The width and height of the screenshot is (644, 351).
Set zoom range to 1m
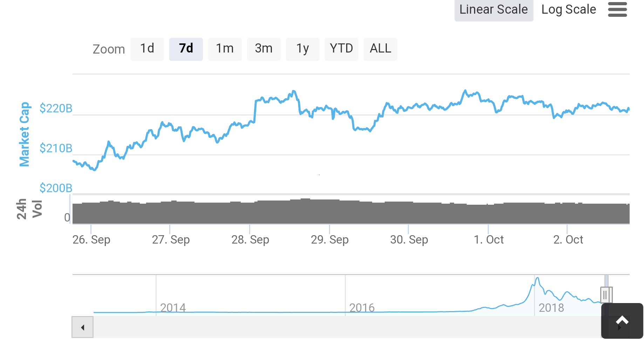click(x=225, y=49)
